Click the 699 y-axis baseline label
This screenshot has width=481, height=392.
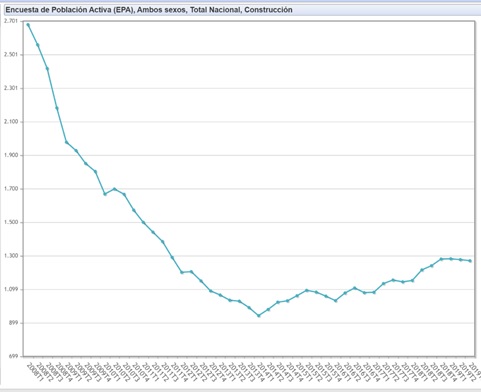(x=13, y=357)
